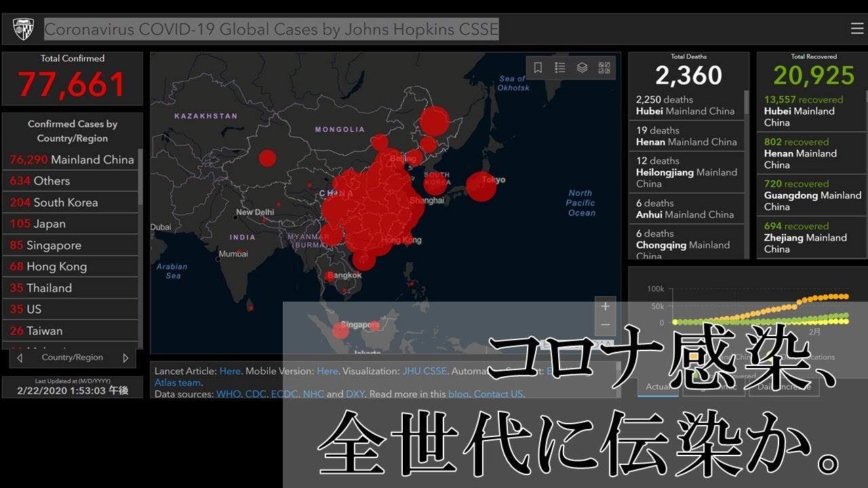Click the Country/Region list scrollbar
Image resolution: width=868 pixels, height=488 pixels.
tap(140, 176)
